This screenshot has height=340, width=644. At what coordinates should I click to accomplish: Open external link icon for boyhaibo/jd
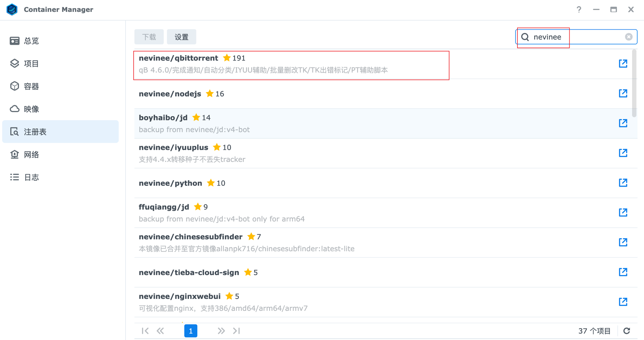point(623,123)
